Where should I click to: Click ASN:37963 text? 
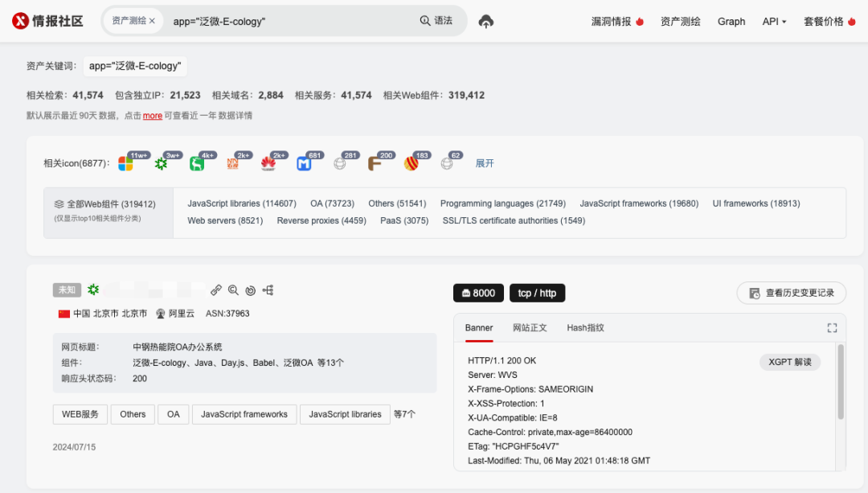[227, 314]
